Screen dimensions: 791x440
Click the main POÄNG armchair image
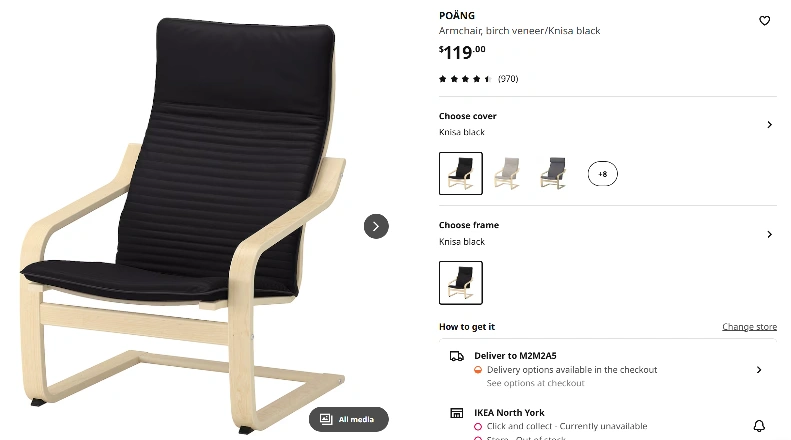[184, 225]
